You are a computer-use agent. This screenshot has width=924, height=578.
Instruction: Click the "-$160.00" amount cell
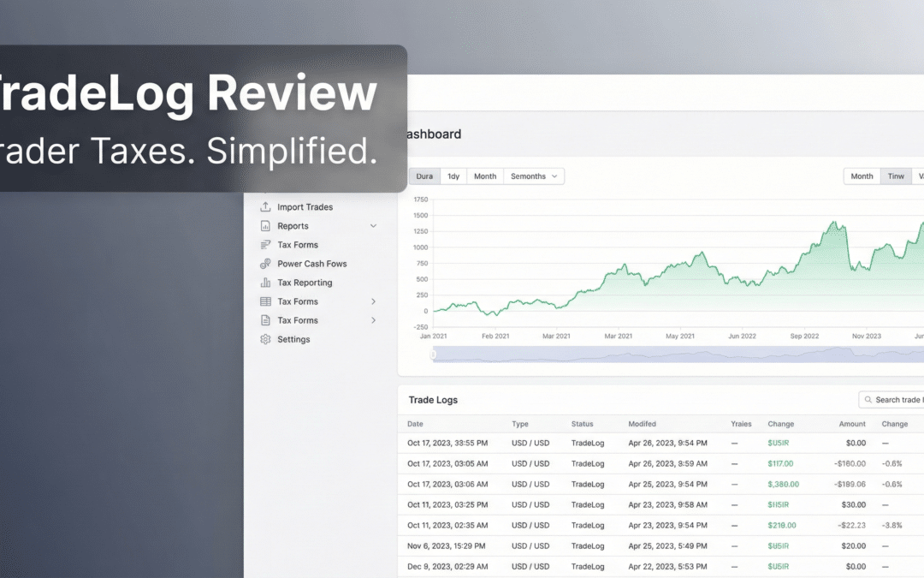click(x=850, y=463)
